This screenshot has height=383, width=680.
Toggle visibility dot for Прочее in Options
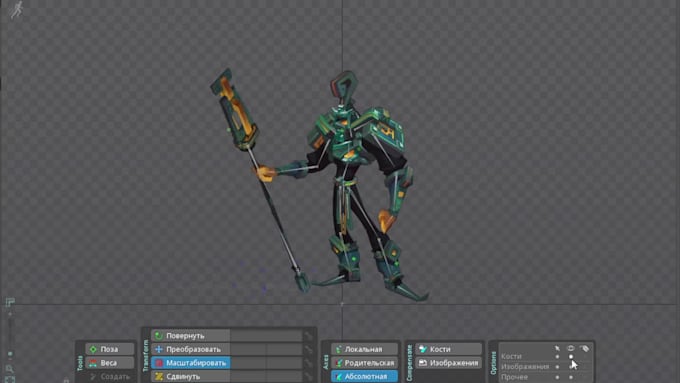coord(571,377)
